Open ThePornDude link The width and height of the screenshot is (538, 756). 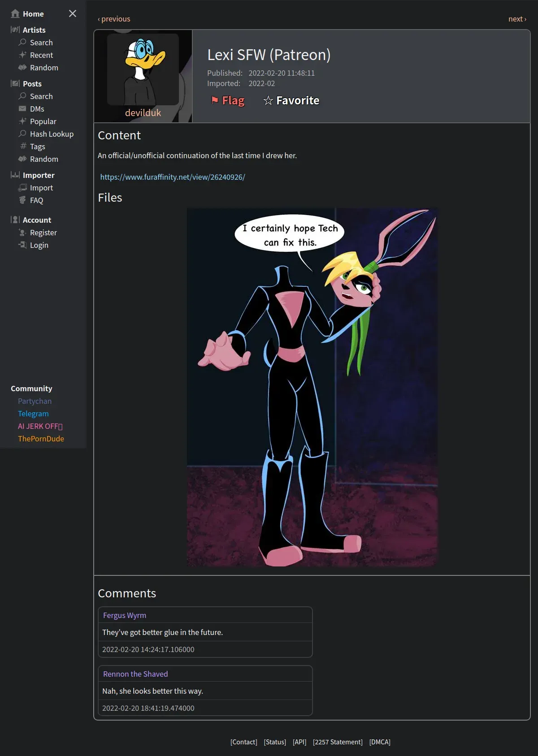click(41, 439)
